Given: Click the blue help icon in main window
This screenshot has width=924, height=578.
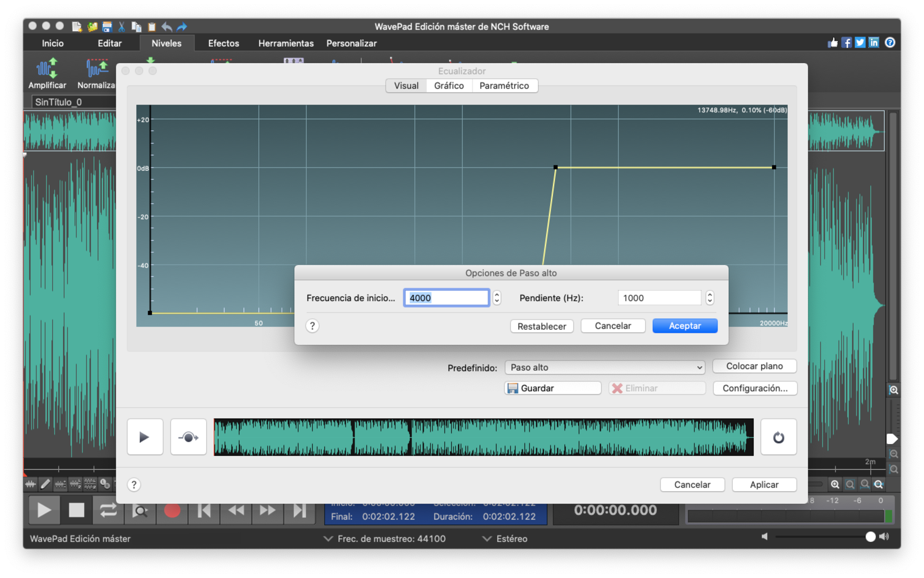Looking at the screenshot, I should (x=890, y=42).
